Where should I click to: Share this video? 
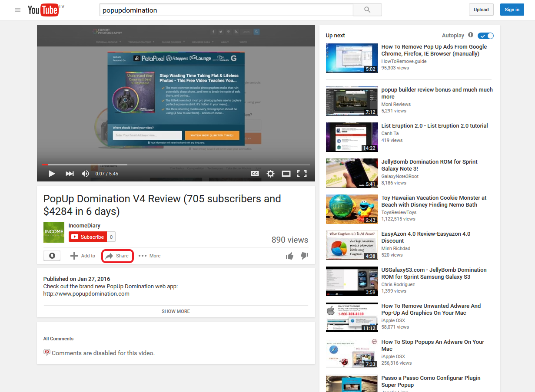click(x=117, y=256)
